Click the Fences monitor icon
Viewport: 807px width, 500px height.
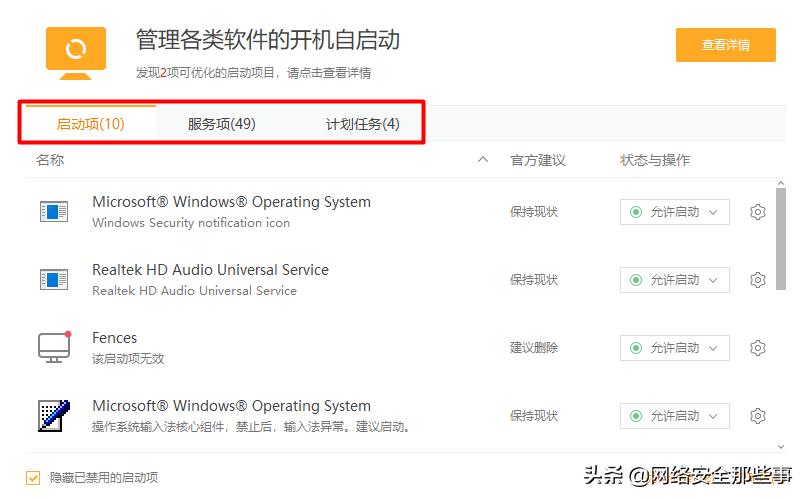[54, 347]
